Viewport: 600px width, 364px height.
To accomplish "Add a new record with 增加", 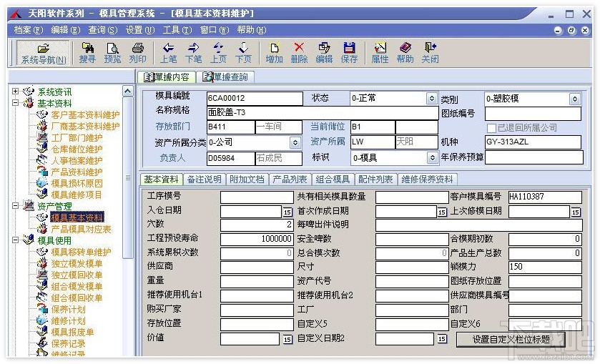I will [274, 53].
